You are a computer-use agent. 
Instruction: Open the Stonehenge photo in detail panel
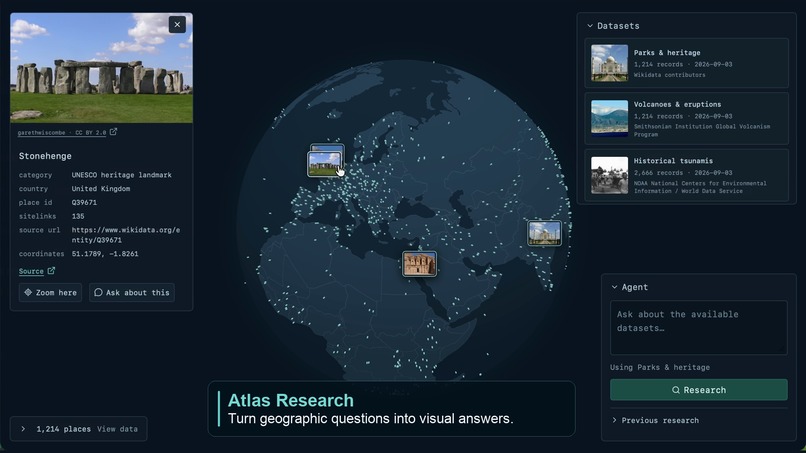pos(101,68)
